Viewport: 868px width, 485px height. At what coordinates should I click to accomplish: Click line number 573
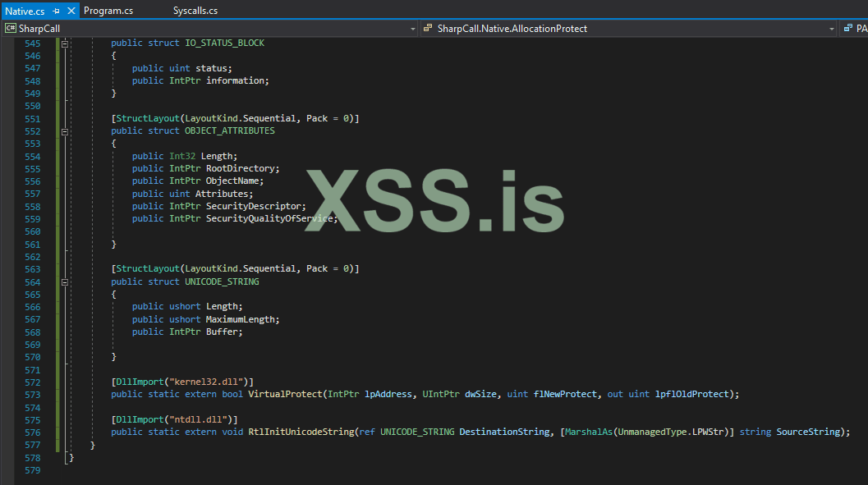pos(32,395)
